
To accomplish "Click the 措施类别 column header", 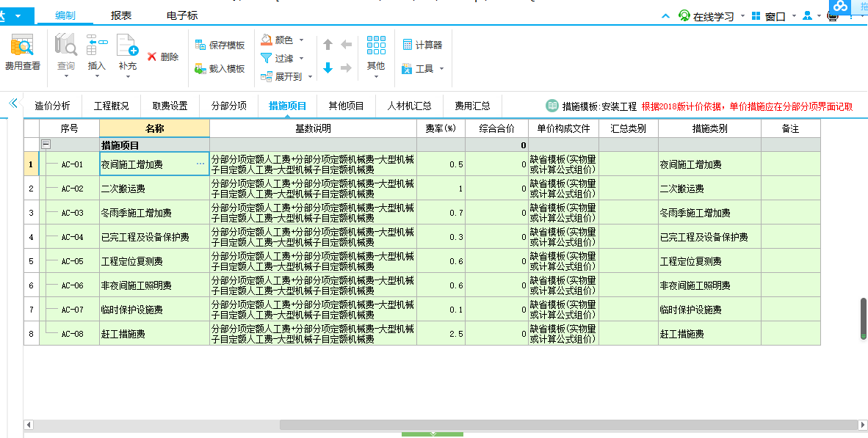I will click(709, 128).
